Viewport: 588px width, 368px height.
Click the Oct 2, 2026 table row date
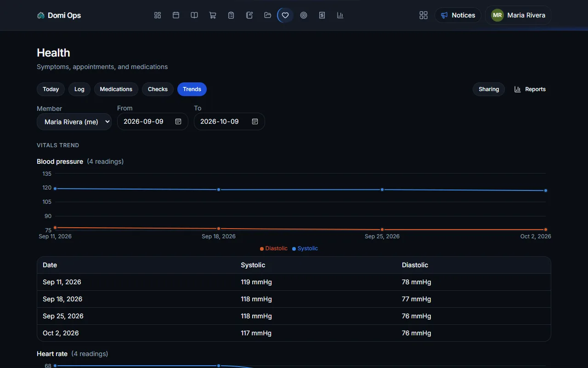click(x=61, y=333)
